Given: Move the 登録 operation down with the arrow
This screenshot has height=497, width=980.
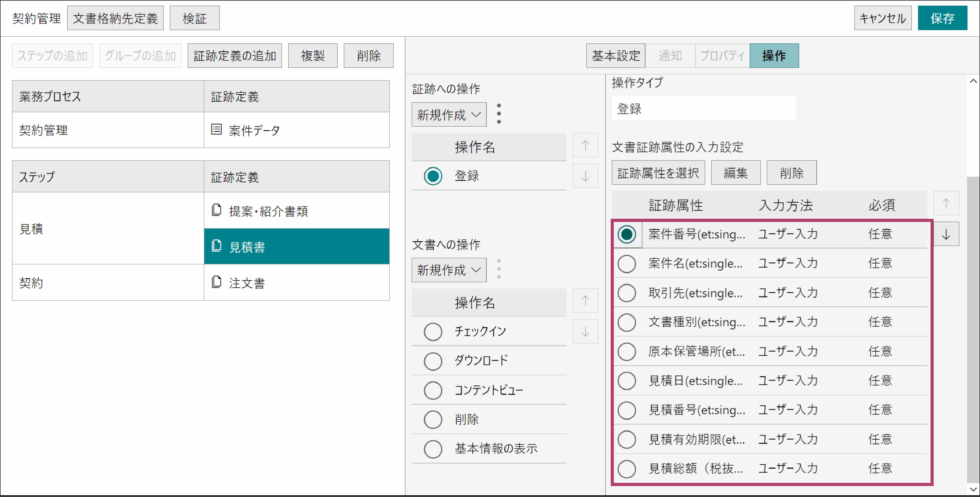Looking at the screenshot, I should (x=586, y=176).
